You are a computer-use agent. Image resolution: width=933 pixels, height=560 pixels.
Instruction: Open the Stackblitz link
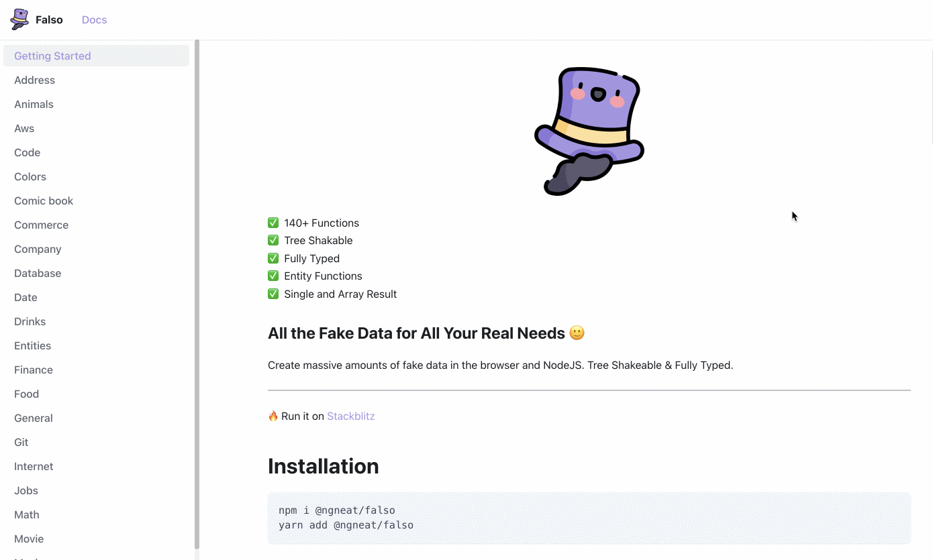coord(351,416)
